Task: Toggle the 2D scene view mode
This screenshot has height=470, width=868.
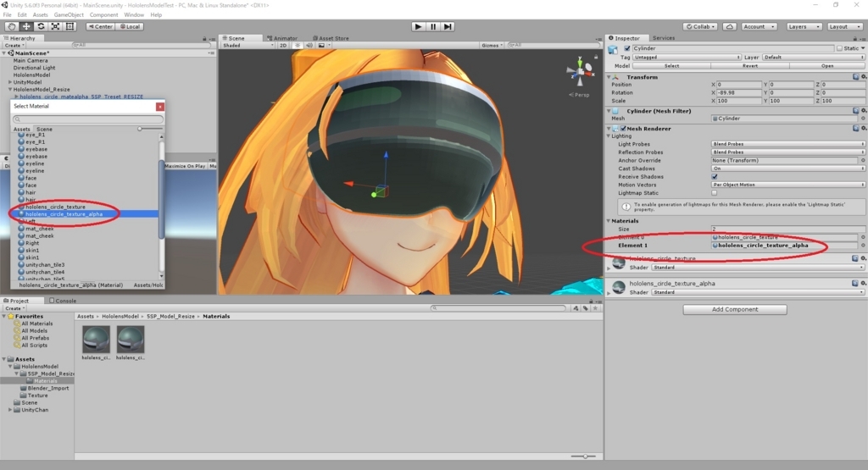Action: click(283, 46)
